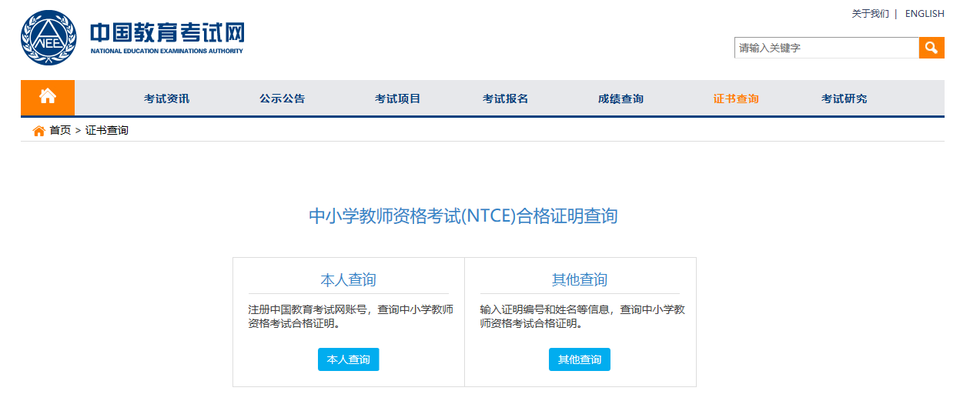Focus the 请输入关键字 search field
Screen dimensions: 980x411
[x=826, y=48]
